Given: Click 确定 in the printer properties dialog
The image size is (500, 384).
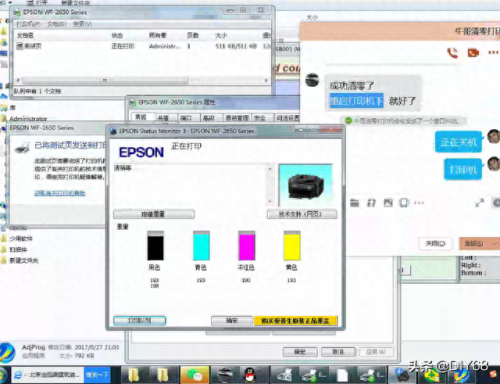Looking at the screenshot, I should pos(300,352).
